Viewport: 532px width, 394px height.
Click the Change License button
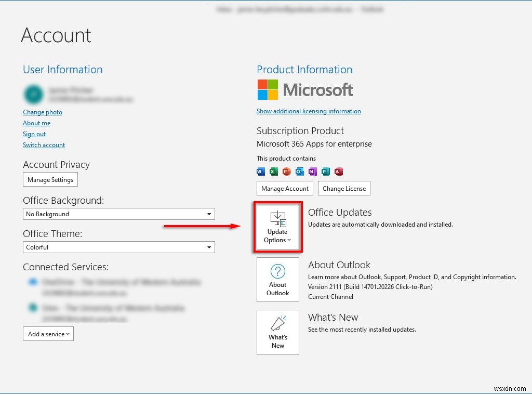pos(344,188)
